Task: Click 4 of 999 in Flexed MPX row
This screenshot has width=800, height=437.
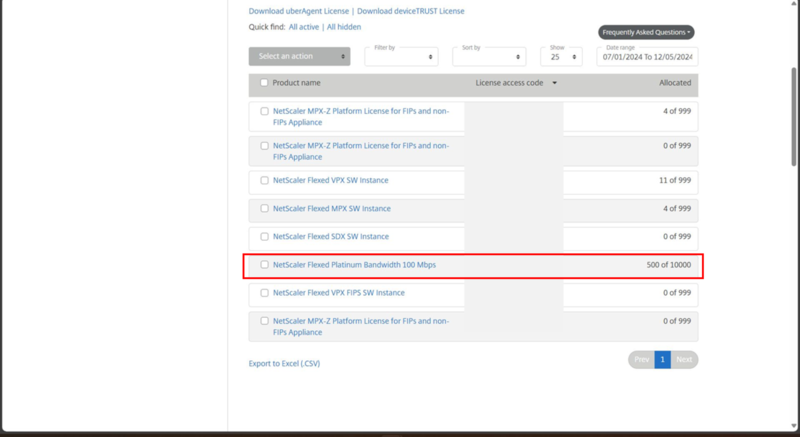Action: [677, 209]
